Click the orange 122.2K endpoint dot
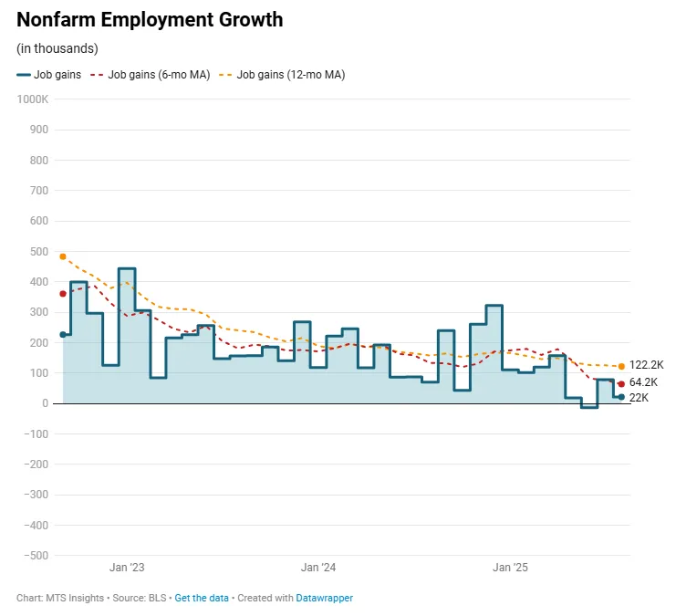This screenshot has width=676, height=616. [621, 366]
